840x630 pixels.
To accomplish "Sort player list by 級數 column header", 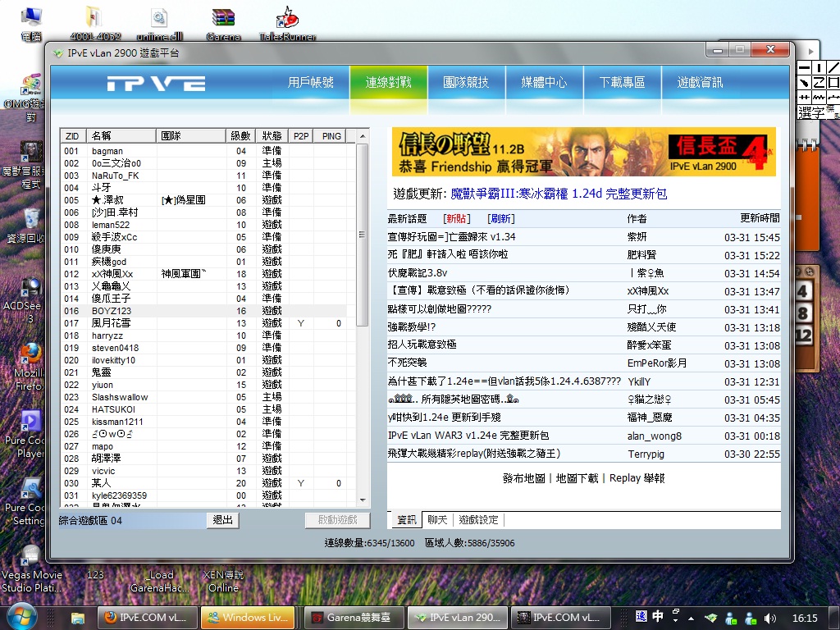I will (x=240, y=135).
